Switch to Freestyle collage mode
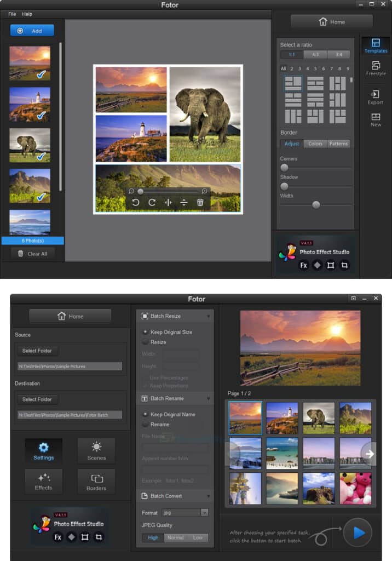The image size is (392, 561). coord(376,68)
